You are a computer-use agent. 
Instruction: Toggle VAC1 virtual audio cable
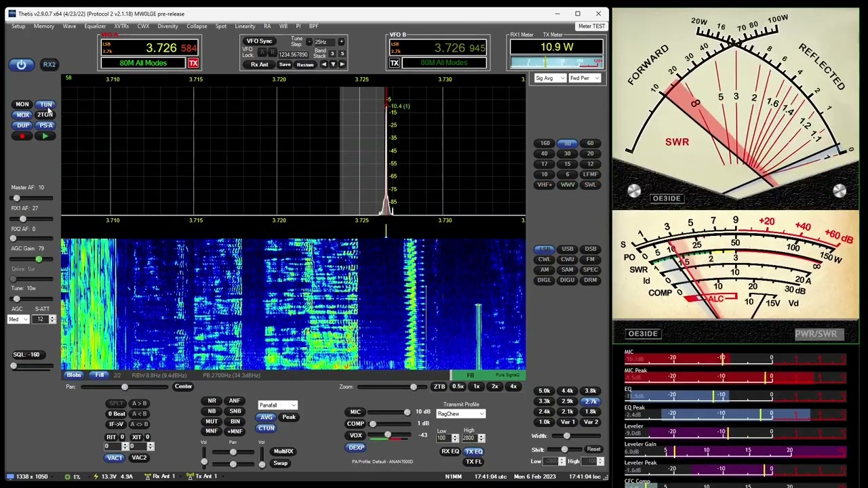(x=115, y=458)
